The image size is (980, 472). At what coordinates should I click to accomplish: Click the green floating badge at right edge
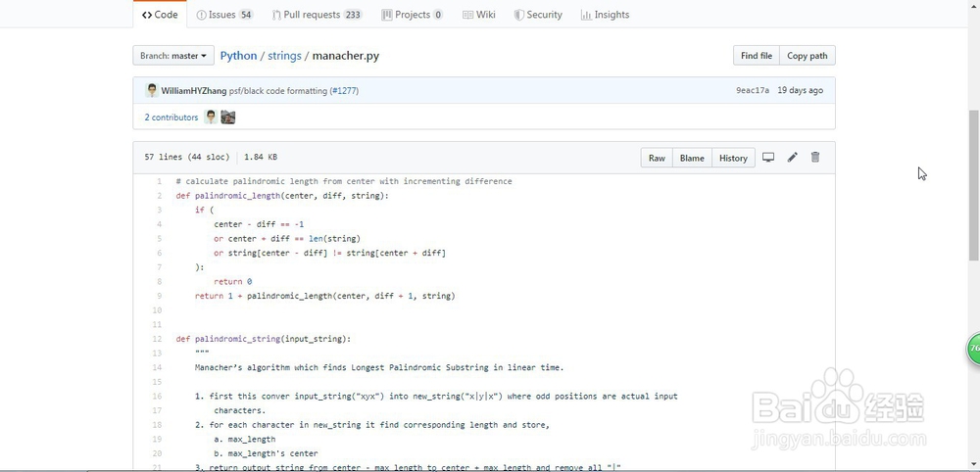coord(973,349)
